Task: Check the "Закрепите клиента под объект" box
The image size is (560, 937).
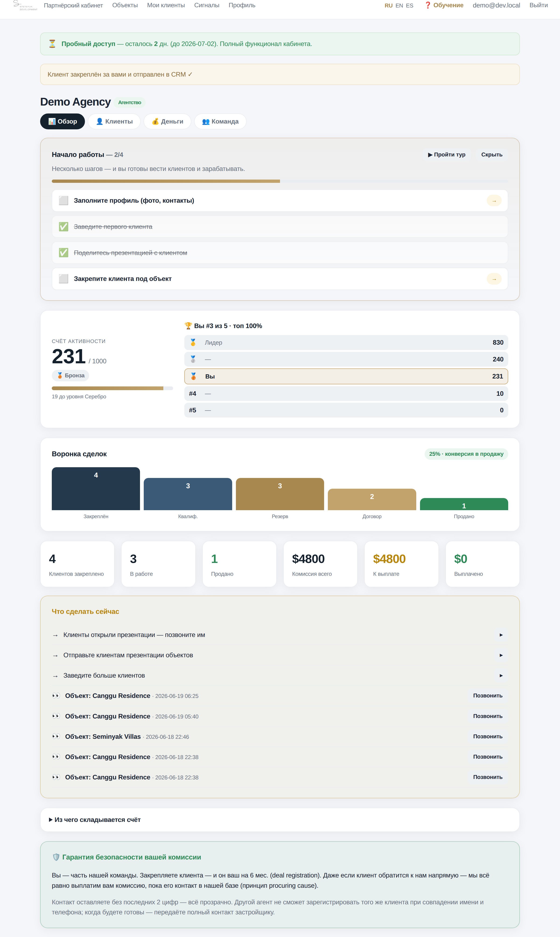Action: pos(63,279)
